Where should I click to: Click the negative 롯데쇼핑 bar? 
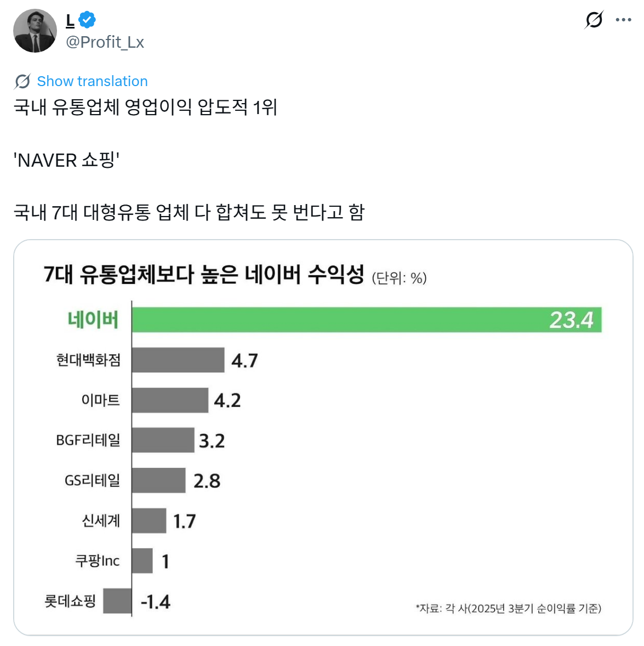(x=117, y=601)
